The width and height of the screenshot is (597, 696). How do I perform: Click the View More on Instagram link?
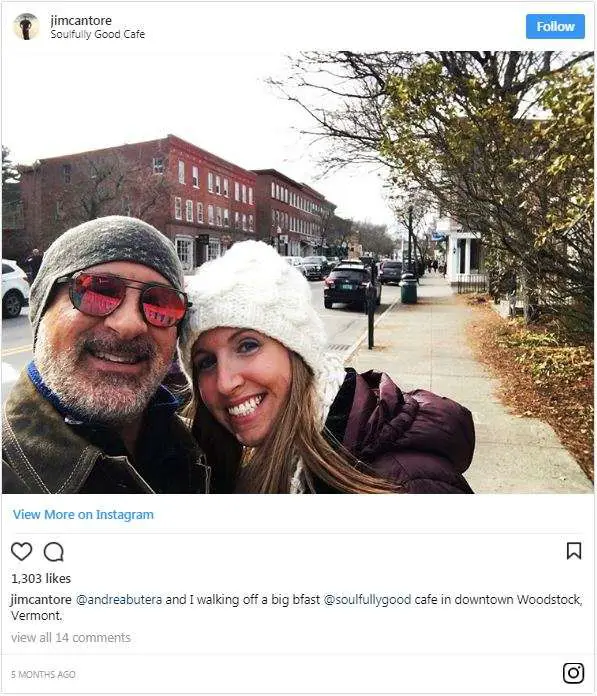point(83,514)
